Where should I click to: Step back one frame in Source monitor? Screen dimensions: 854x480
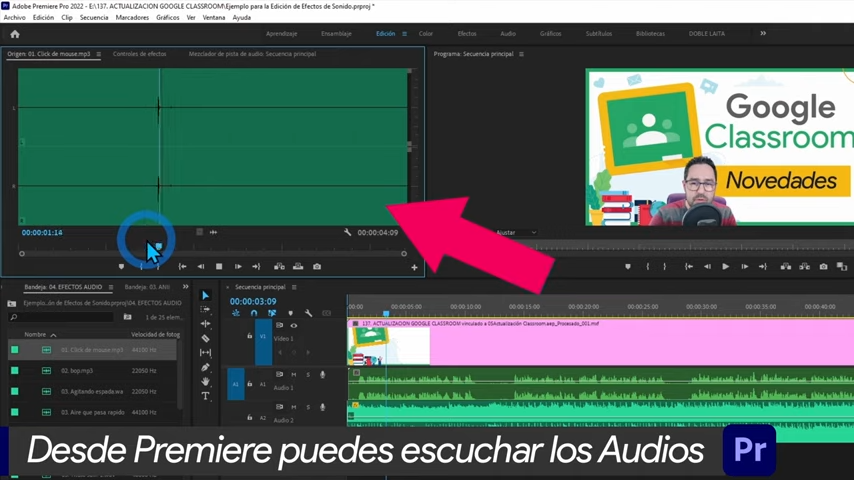click(x=200, y=267)
